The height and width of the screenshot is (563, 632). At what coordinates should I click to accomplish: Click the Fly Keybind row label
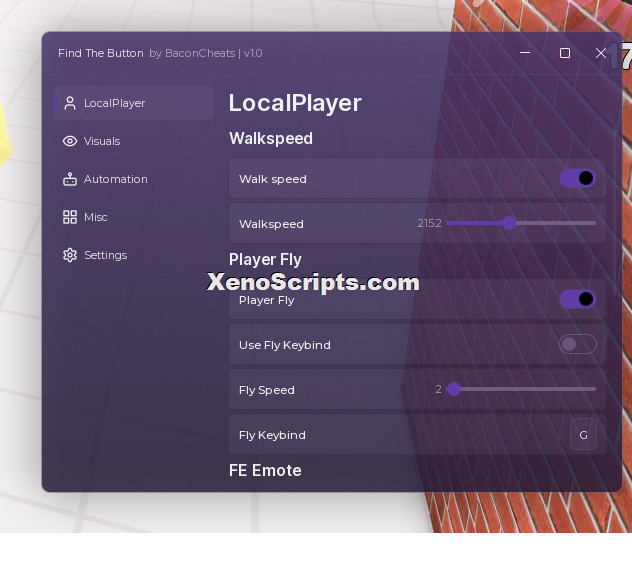coord(272,435)
